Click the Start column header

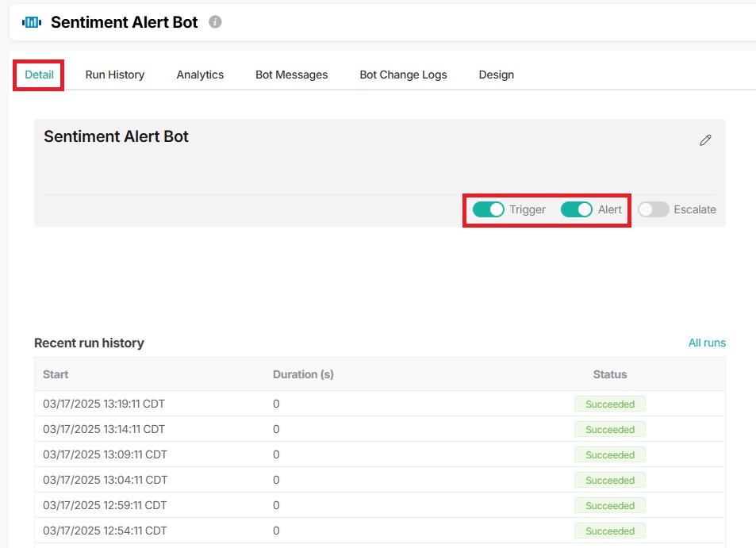[x=56, y=374]
